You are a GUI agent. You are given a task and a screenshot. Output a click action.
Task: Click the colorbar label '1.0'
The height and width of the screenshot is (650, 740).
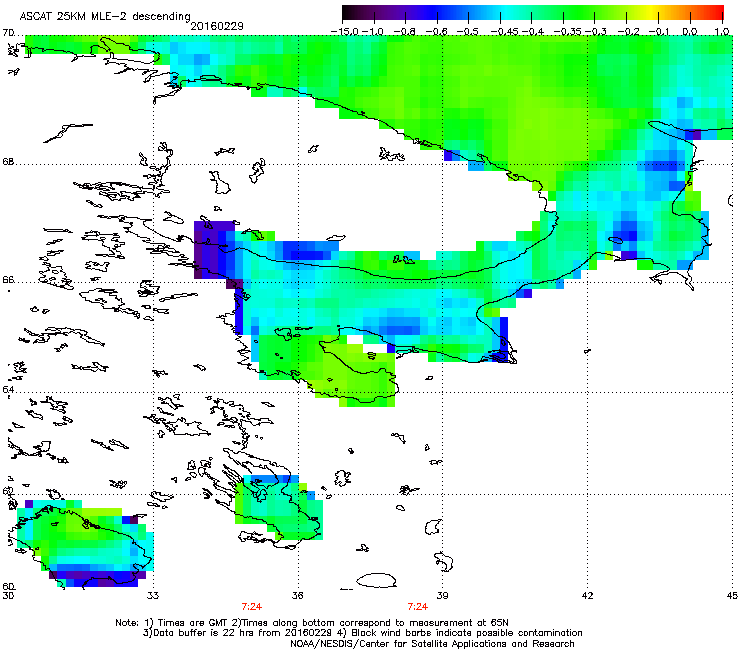(x=722, y=32)
